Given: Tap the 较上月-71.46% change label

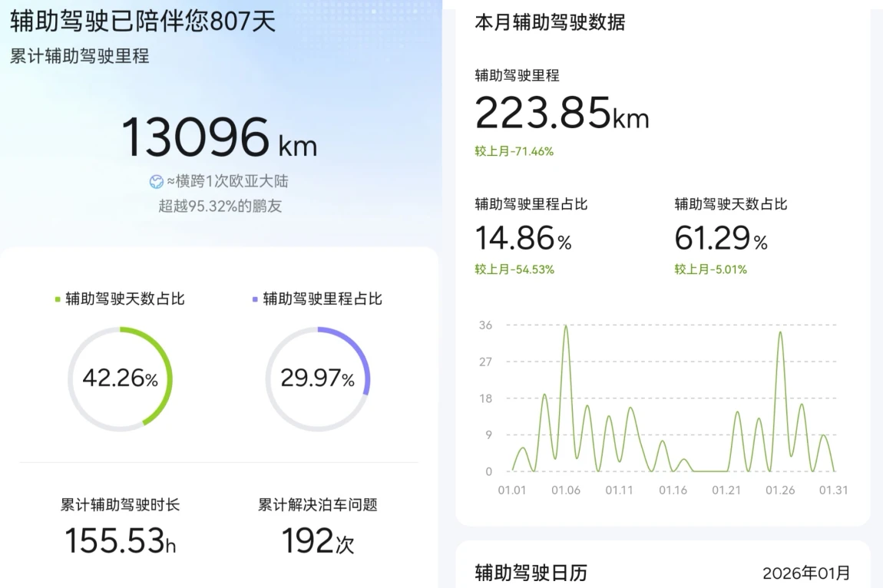Looking at the screenshot, I should 514,151.
